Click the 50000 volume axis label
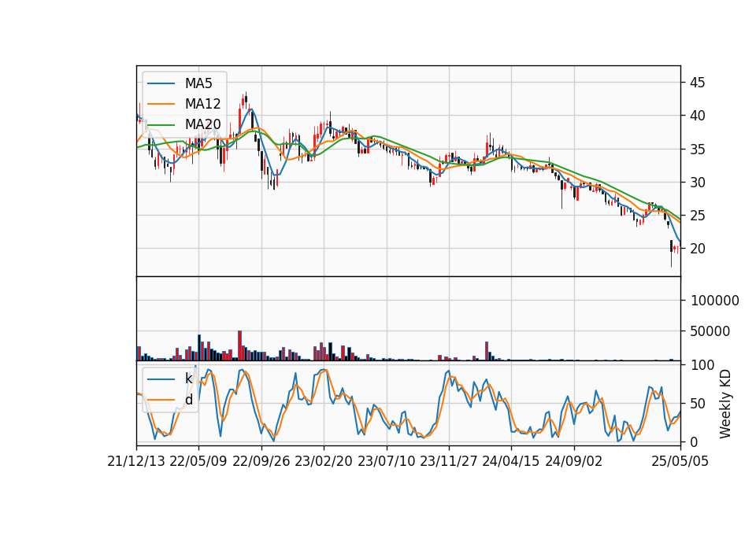 coord(710,331)
